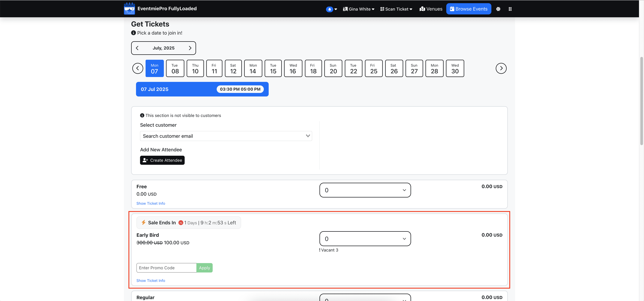Image resolution: width=644 pixels, height=301 pixels.
Task: Slide the date strip to earlier dates
Action: [138, 68]
